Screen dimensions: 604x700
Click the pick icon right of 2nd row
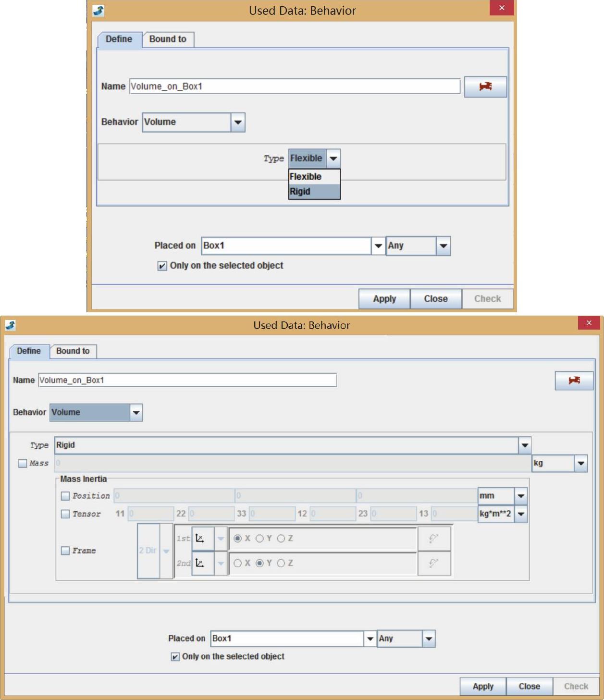(434, 563)
